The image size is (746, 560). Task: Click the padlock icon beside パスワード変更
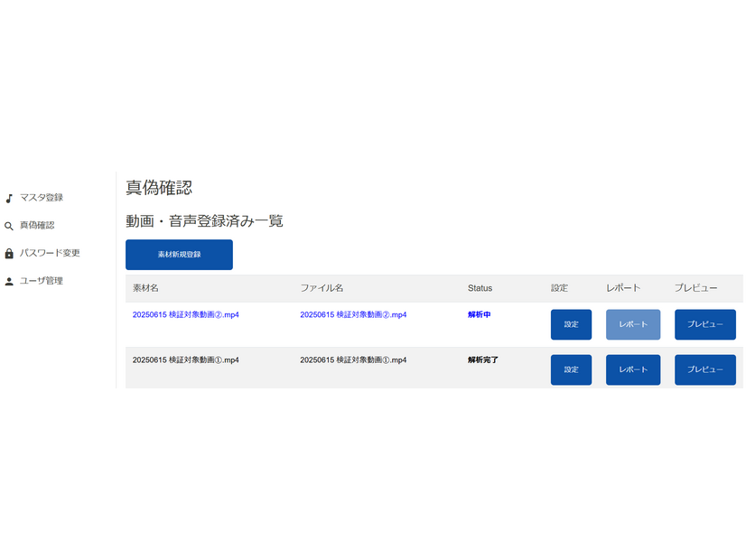pyautogui.click(x=10, y=252)
